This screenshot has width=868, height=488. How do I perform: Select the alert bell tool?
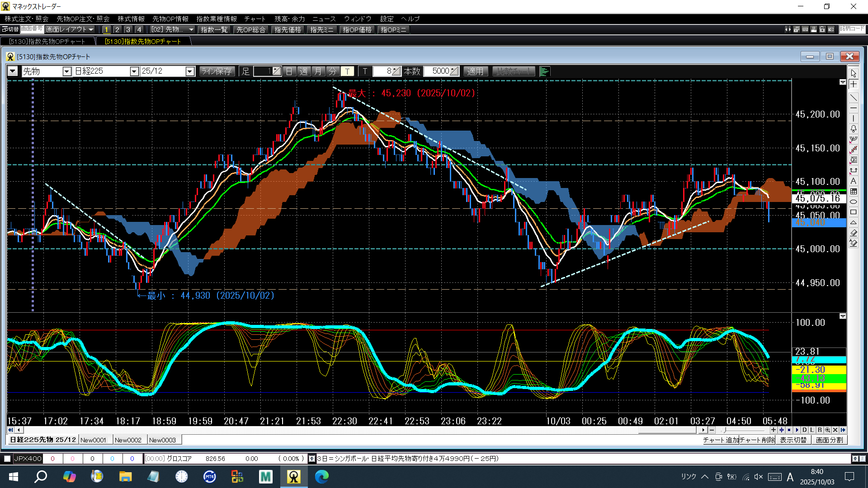853,129
